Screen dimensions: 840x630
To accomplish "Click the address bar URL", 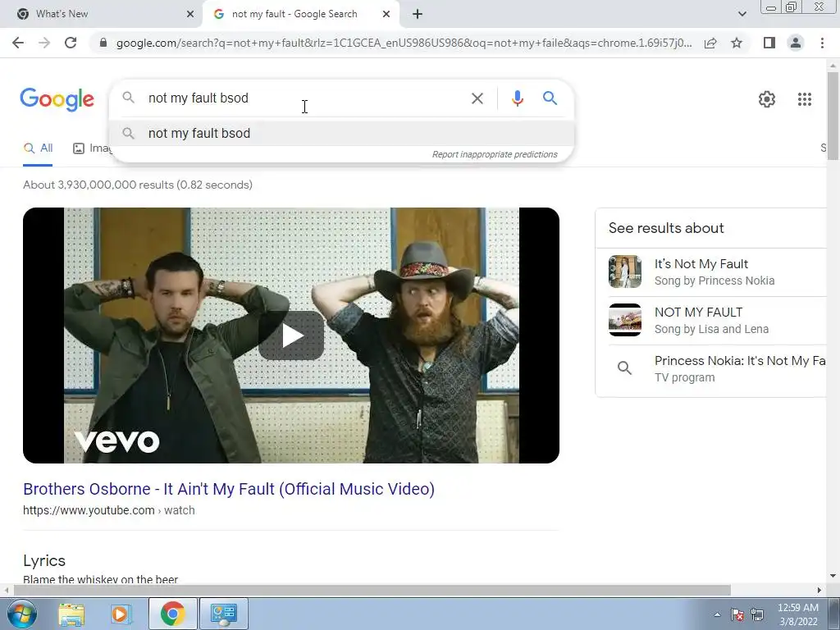I will point(404,43).
